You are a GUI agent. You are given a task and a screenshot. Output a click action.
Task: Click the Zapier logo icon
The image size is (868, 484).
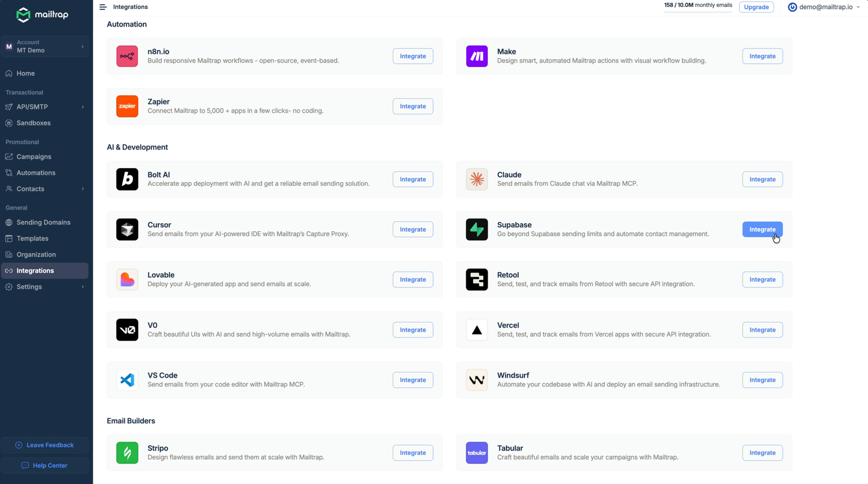(x=127, y=106)
